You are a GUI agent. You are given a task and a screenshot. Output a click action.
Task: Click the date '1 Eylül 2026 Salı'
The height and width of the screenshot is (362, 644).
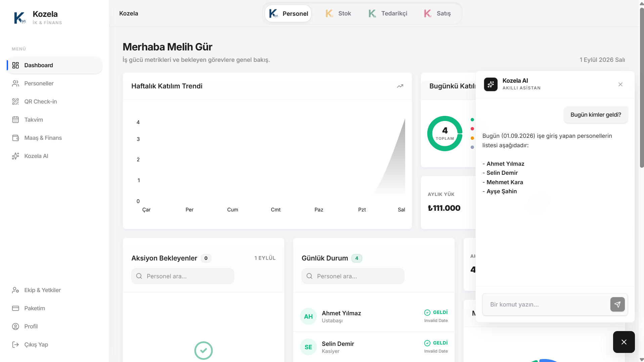pyautogui.click(x=602, y=60)
